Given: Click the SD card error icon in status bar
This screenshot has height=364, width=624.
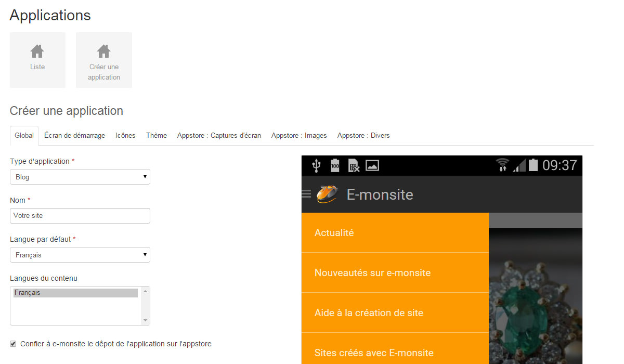Looking at the screenshot, I should pyautogui.click(x=354, y=166).
